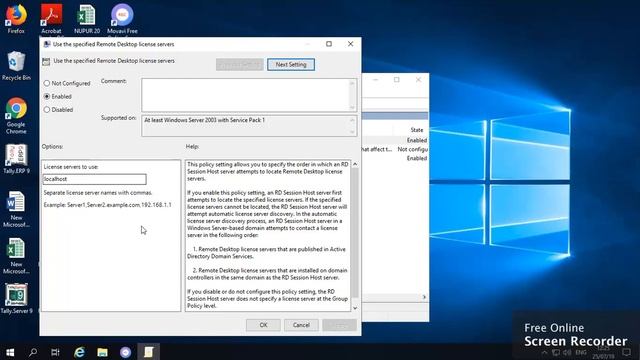Close the policy setting dialog

[351, 44]
